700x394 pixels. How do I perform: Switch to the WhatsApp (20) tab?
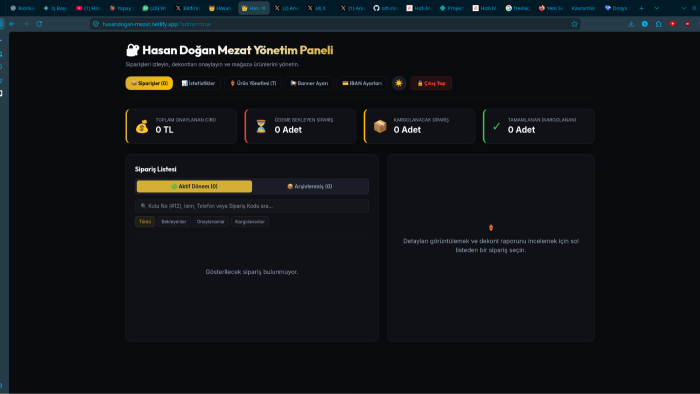point(154,8)
